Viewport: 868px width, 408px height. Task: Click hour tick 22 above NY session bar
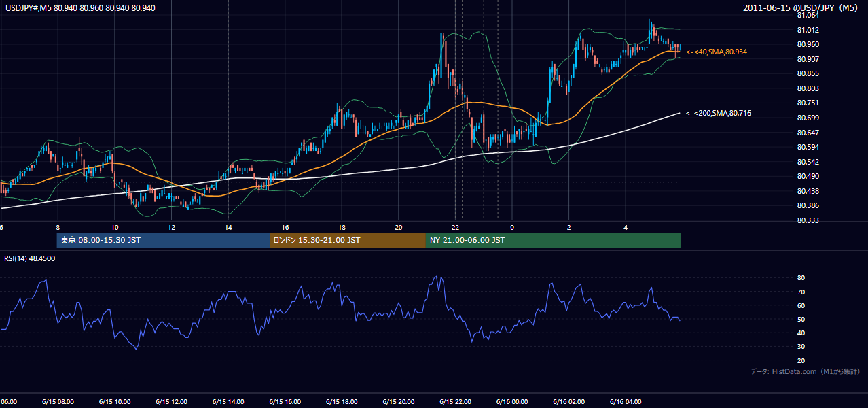(456, 227)
